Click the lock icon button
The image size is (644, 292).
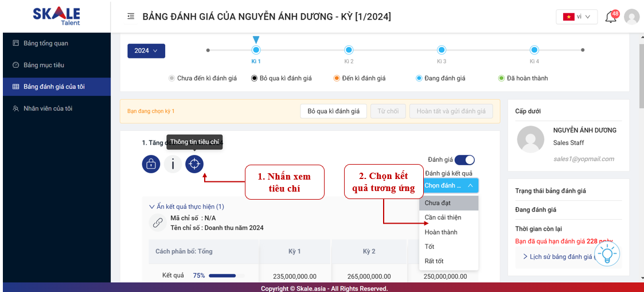(x=151, y=164)
